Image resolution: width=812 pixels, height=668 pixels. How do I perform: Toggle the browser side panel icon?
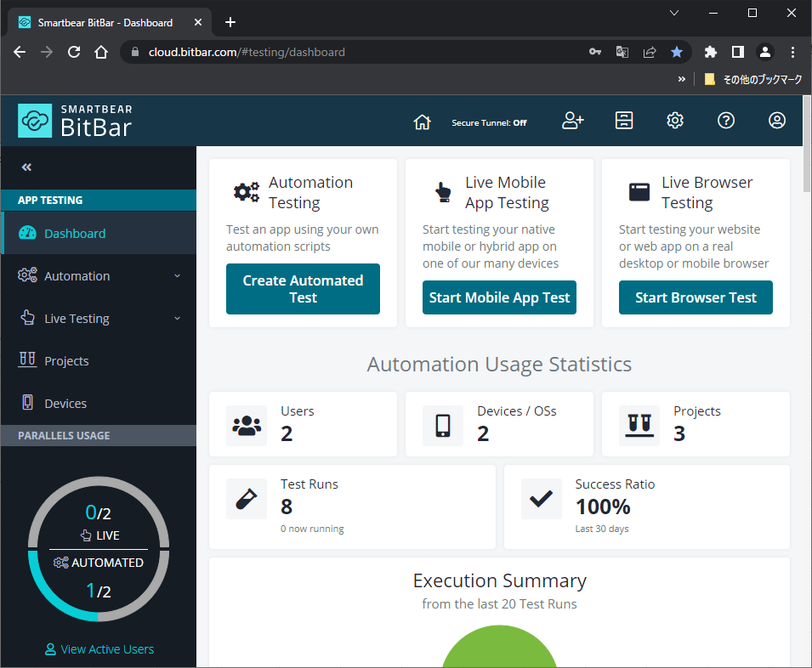(x=737, y=52)
